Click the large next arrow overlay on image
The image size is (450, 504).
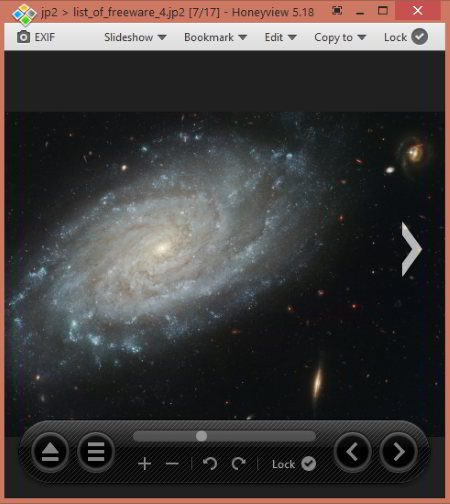click(x=411, y=249)
